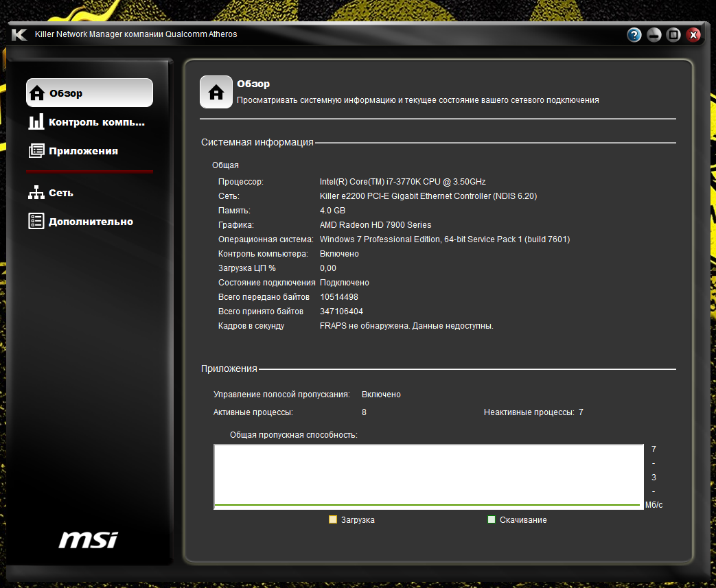Click the Управление полосой пропускания Включено value
The width and height of the screenshot is (716, 588).
(x=381, y=395)
